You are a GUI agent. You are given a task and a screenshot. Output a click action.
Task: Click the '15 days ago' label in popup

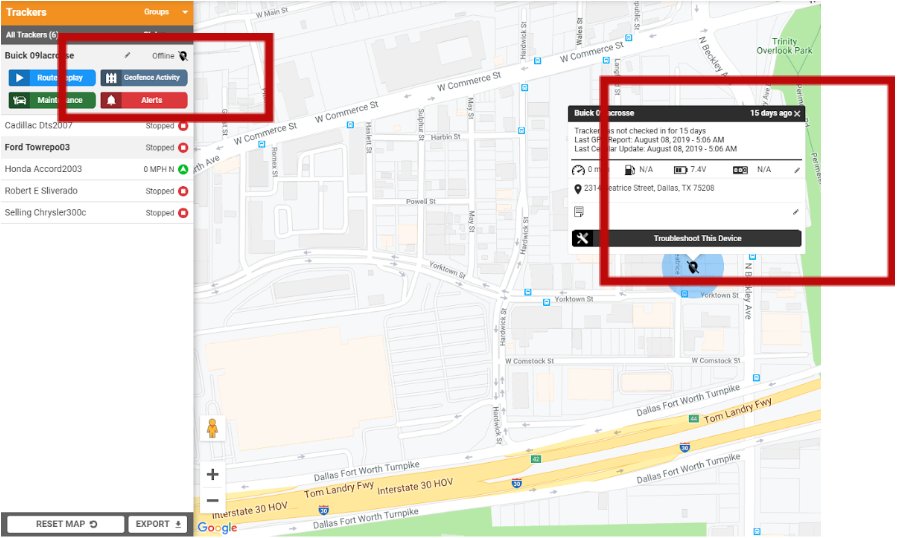(x=771, y=113)
